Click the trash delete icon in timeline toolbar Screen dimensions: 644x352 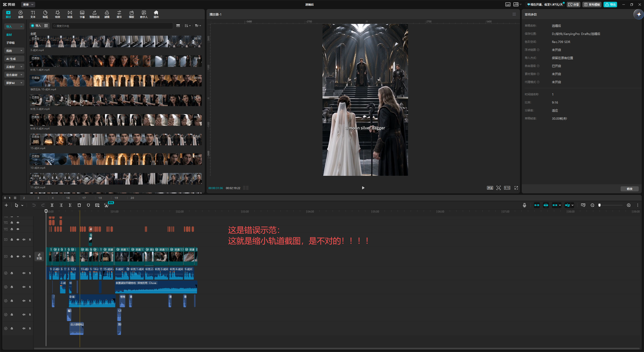click(79, 205)
